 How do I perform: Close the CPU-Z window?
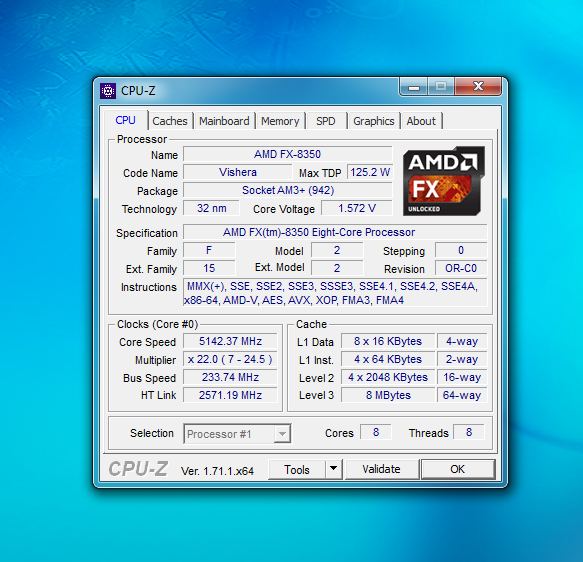(478, 87)
